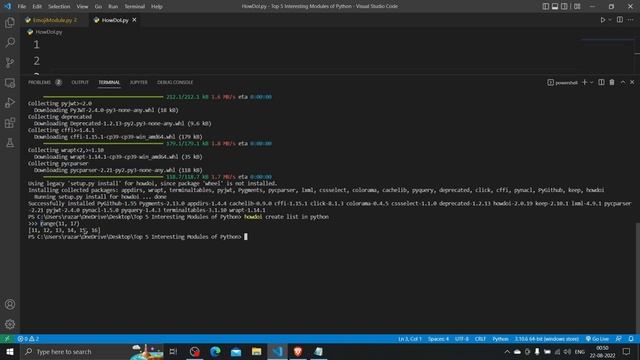This screenshot has height=360, width=640.
Task: Open the Edit menu
Action: (x=37, y=7)
